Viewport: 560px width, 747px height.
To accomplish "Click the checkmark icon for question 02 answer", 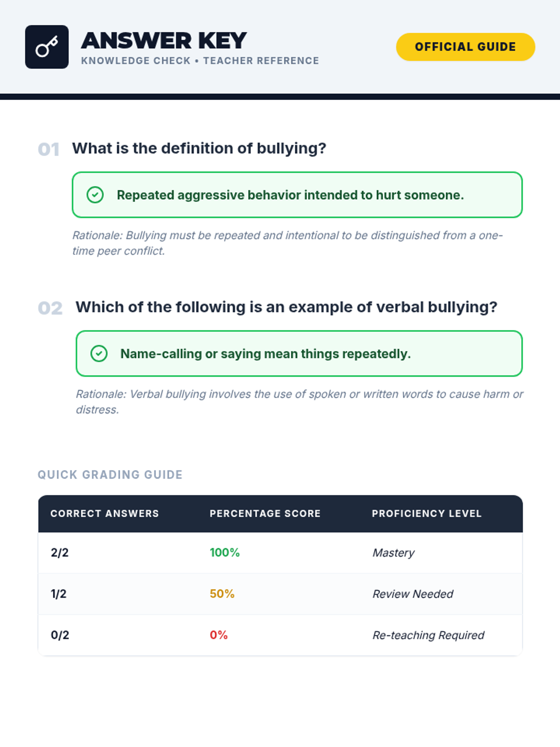I will click(x=99, y=353).
